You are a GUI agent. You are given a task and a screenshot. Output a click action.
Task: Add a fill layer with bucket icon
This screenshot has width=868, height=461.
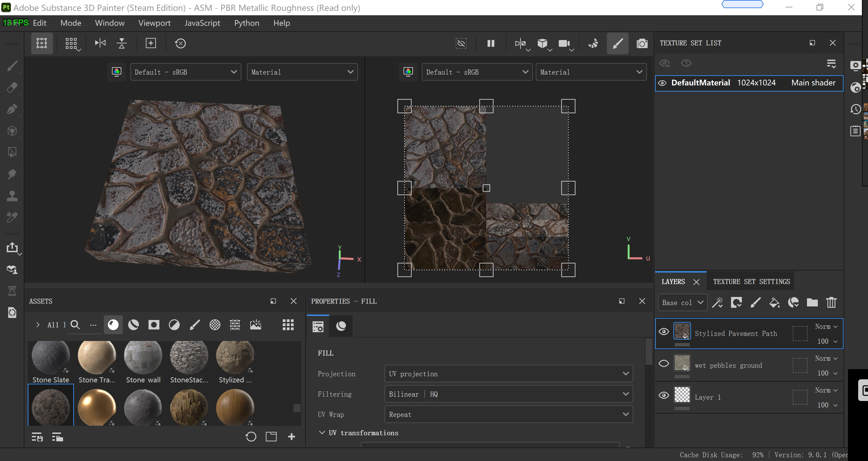point(774,302)
